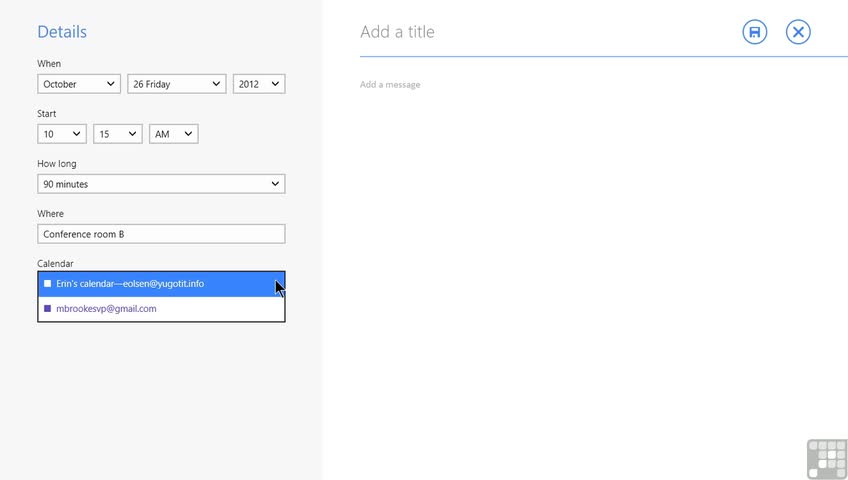Click the Save event disk icon
Screen dimensions: 848x480
754,32
